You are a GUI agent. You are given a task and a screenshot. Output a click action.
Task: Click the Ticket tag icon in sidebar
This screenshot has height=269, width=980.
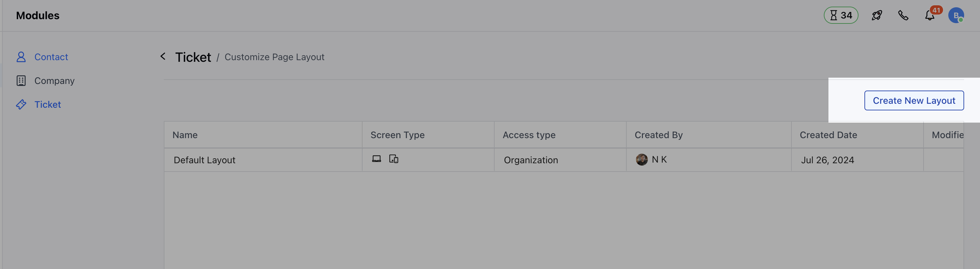click(21, 104)
